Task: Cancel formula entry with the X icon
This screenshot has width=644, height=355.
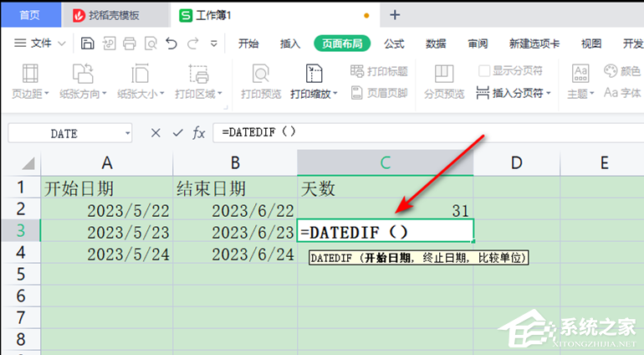Action: [x=156, y=133]
